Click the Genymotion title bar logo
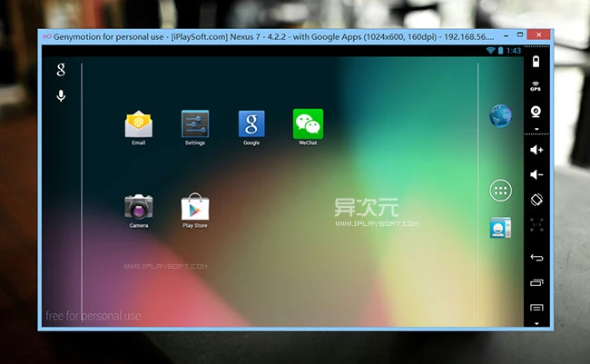This screenshot has height=364, width=590. tap(46, 36)
